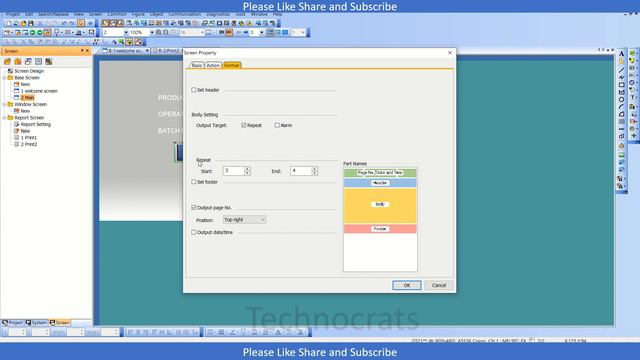This screenshot has width=640, height=360.
Task: Open the Project menu
Action: coord(13,14)
